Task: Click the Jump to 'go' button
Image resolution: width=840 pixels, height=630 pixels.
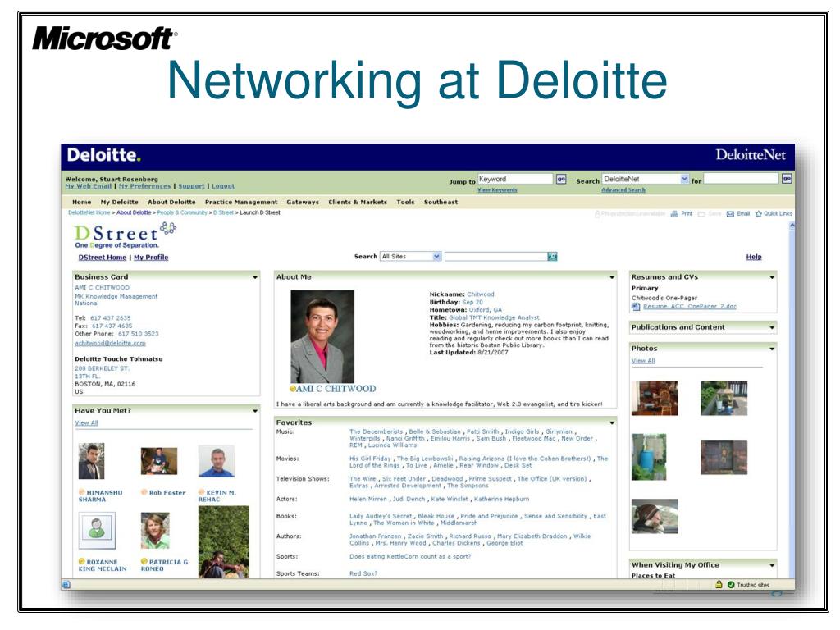Action: tap(561, 179)
